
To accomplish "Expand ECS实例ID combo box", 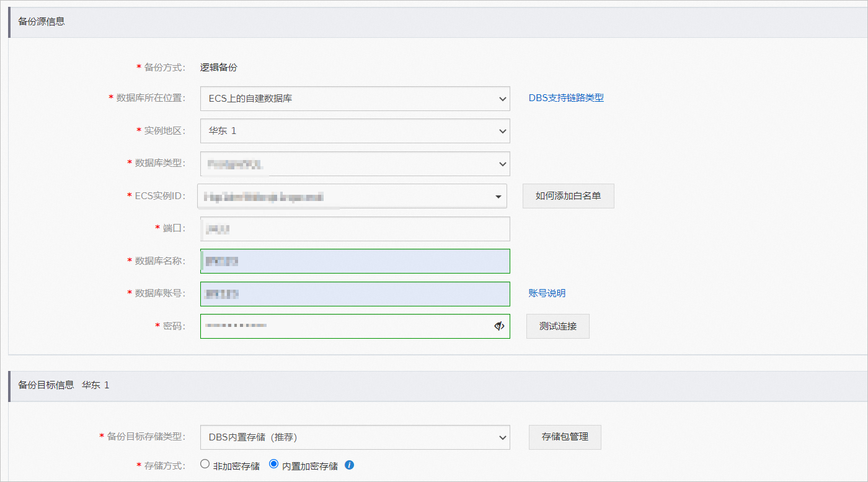I will coord(352,196).
